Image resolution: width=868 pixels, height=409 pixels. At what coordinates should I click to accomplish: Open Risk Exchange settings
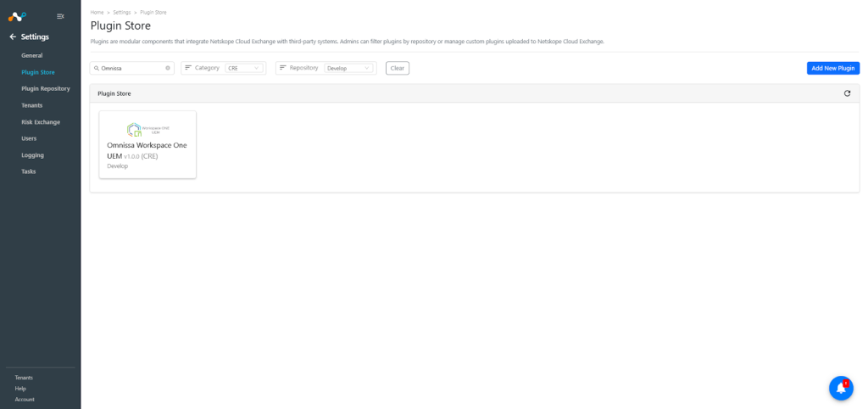(x=41, y=122)
